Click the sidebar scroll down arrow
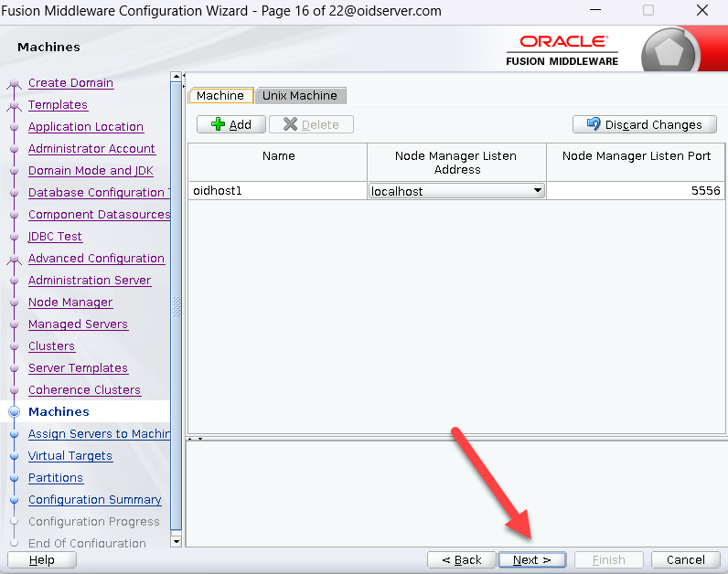This screenshot has width=728, height=574. click(177, 542)
